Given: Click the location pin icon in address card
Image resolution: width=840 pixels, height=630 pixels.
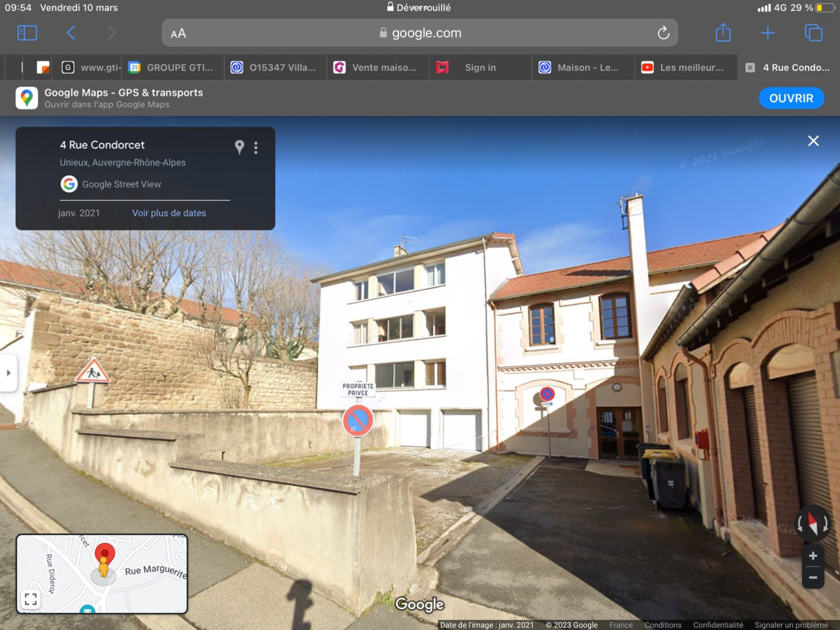Looking at the screenshot, I should (239, 147).
